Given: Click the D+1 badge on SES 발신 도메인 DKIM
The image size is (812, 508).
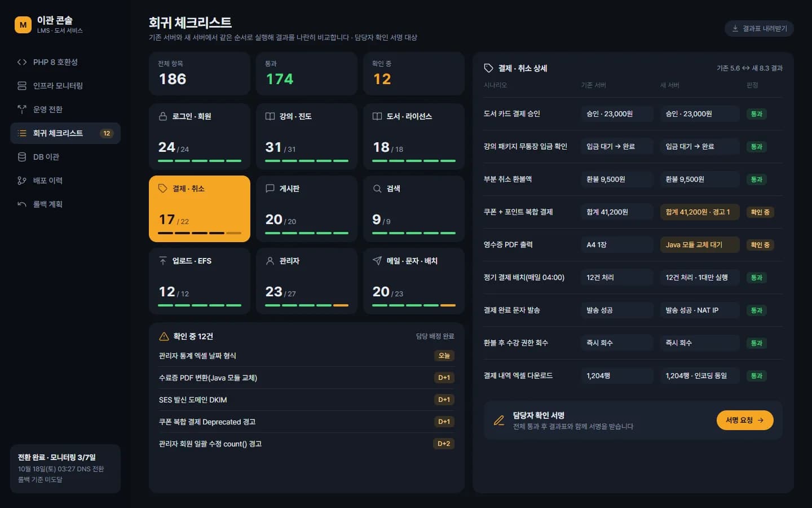Looking at the screenshot, I should coord(444,400).
